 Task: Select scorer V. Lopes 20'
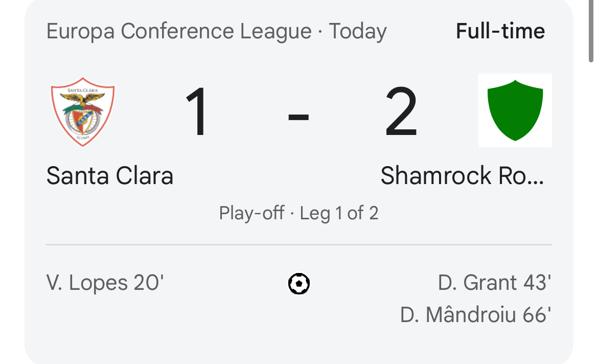[105, 283]
